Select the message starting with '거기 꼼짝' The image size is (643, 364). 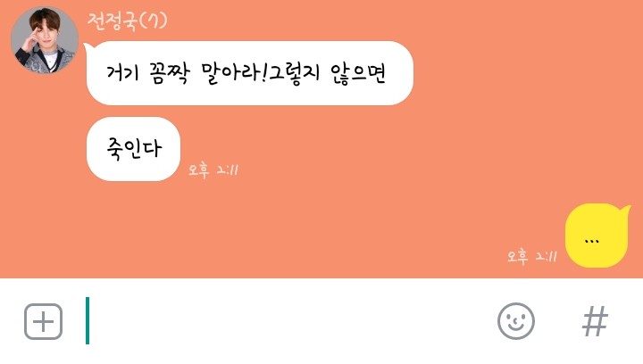(x=248, y=73)
